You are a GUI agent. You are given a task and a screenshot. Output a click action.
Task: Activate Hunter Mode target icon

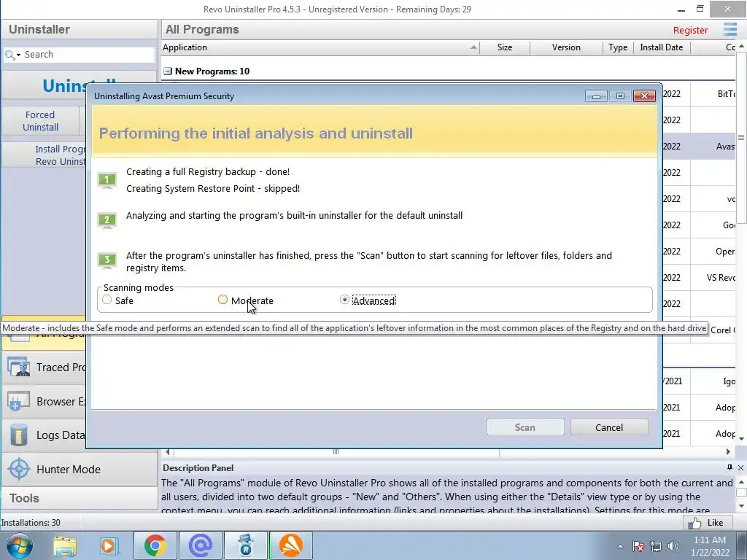pos(19,469)
